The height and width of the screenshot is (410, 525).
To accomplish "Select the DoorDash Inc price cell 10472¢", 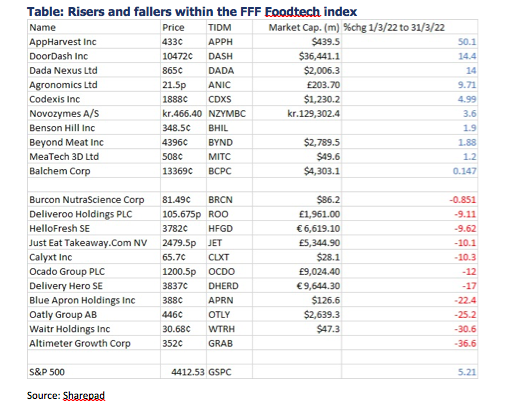I will [x=177, y=56].
